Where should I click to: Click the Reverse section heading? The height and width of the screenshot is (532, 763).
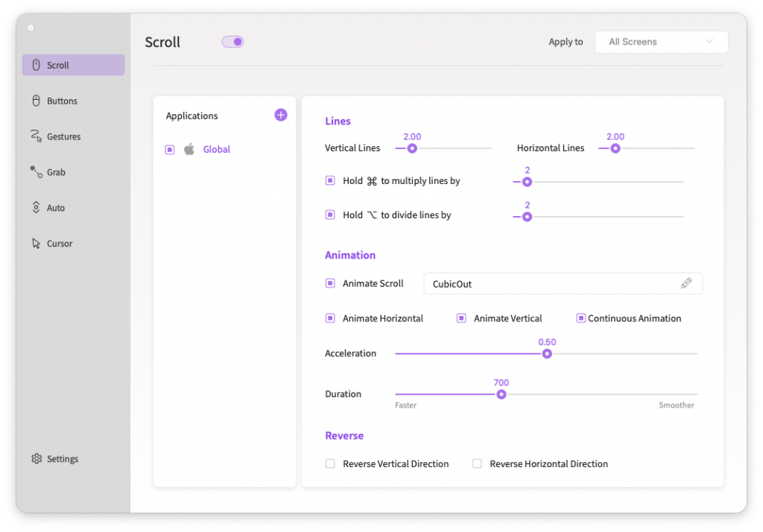point(344,436)
